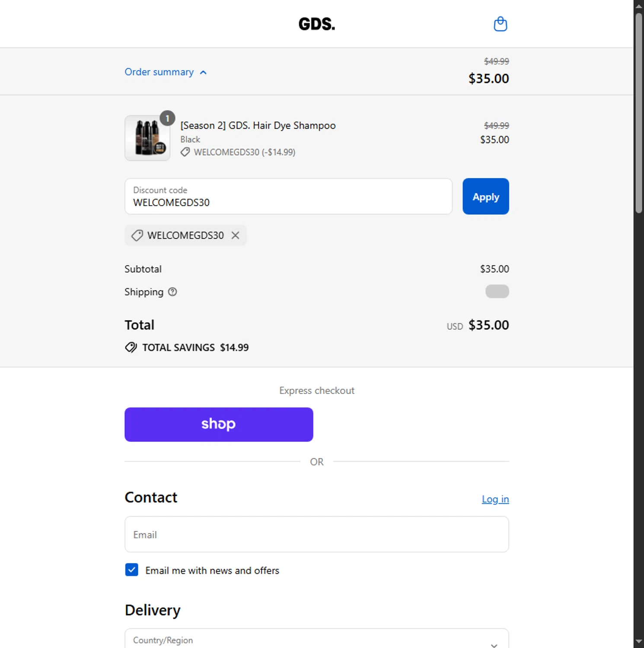The width and height of the screenshot is (644, 648).
Task: Click the 'Email me with news and offers' label
Action: coord(212,571)
